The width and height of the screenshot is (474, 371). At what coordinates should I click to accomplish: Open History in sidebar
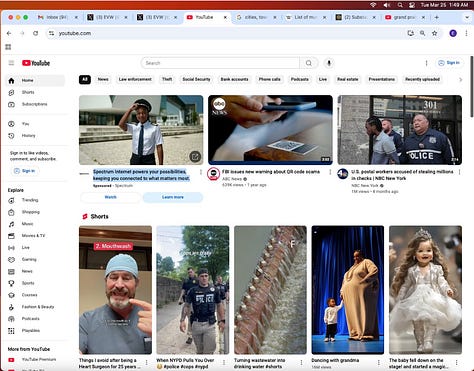click(35, 136)
